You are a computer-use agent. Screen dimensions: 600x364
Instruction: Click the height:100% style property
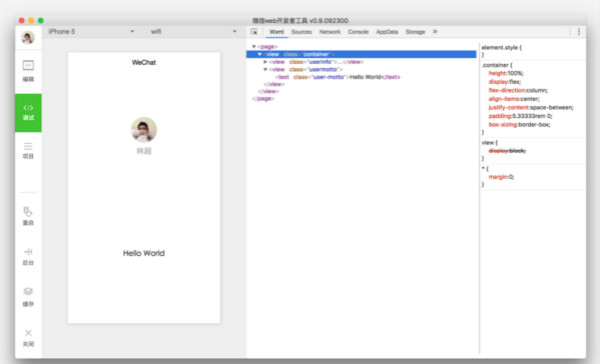(506, 73)
